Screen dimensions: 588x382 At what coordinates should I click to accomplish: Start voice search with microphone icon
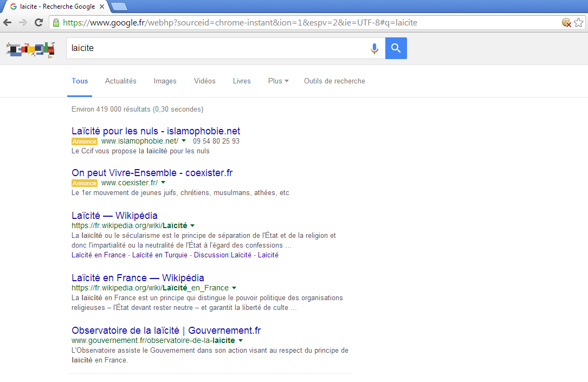[374, 48]
